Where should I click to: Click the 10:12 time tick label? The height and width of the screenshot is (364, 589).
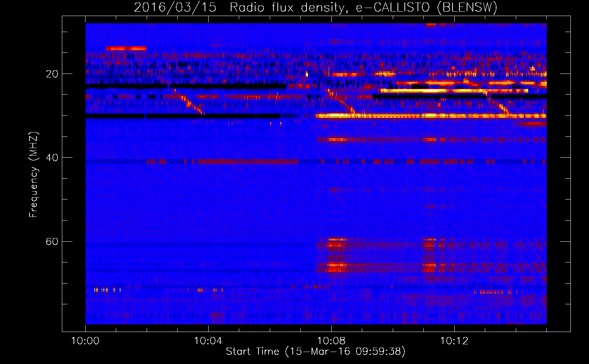point(454,341)
